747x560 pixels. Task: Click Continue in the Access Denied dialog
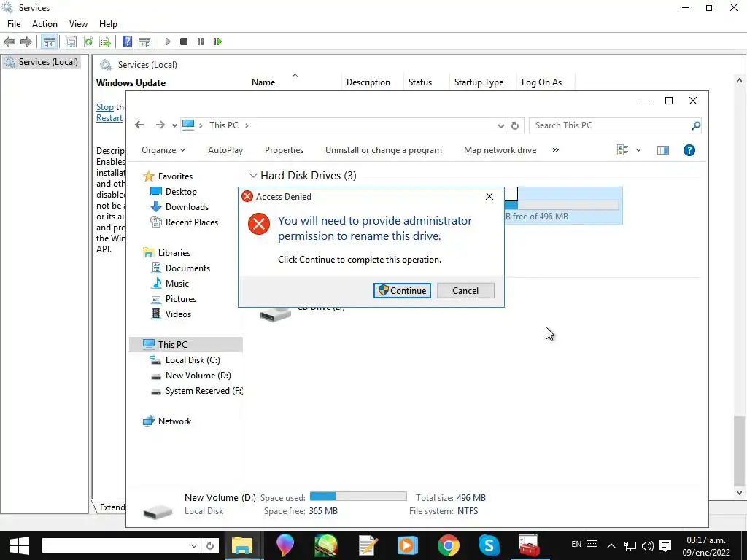402,290
